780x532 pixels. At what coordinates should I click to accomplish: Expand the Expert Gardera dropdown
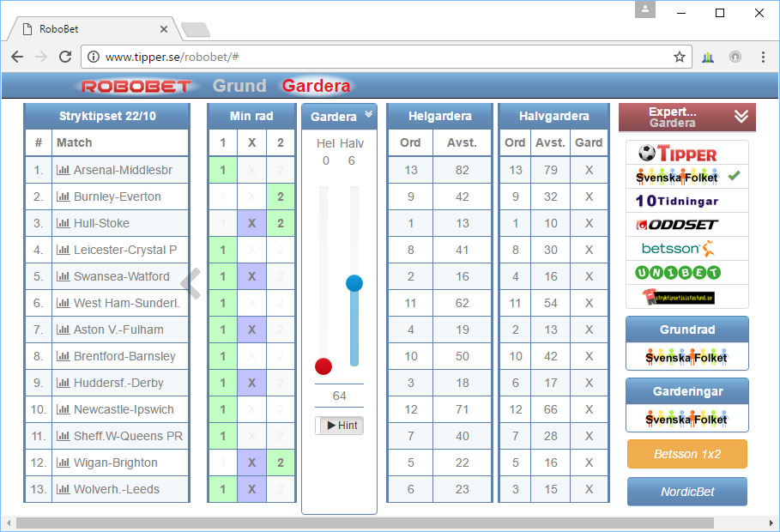click(741, 117)
